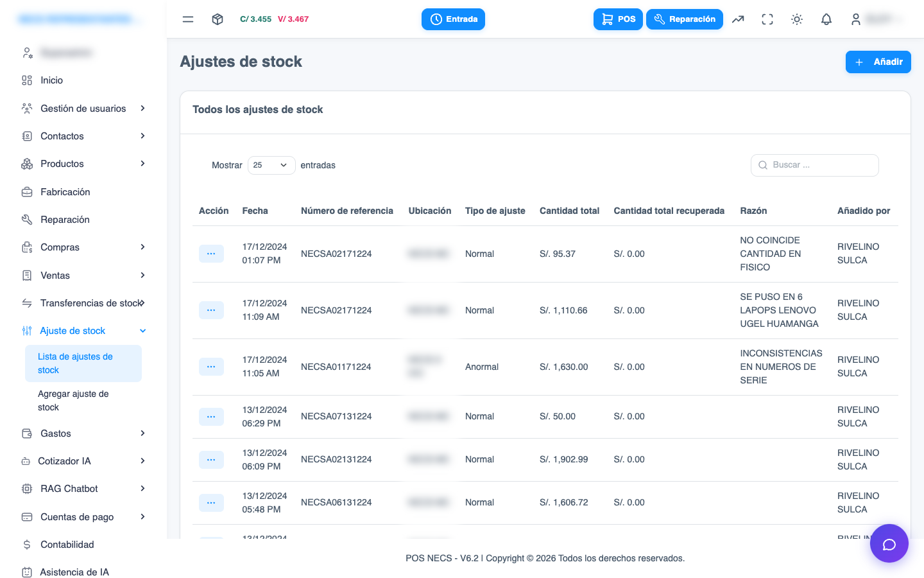924x578 pixels.
Task: Open notifications bell icon
Action: (x=826, y=19)
